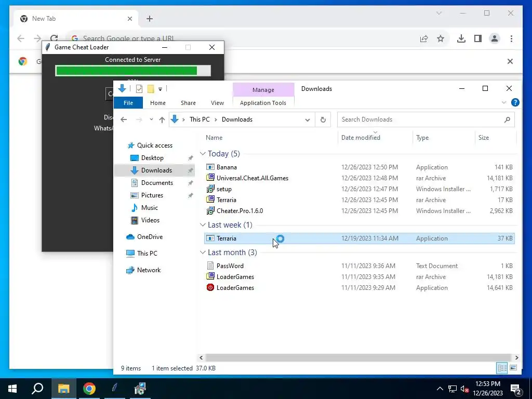
Task: Click the installer icon in the taskbar
Action: (x=140, y=389)
